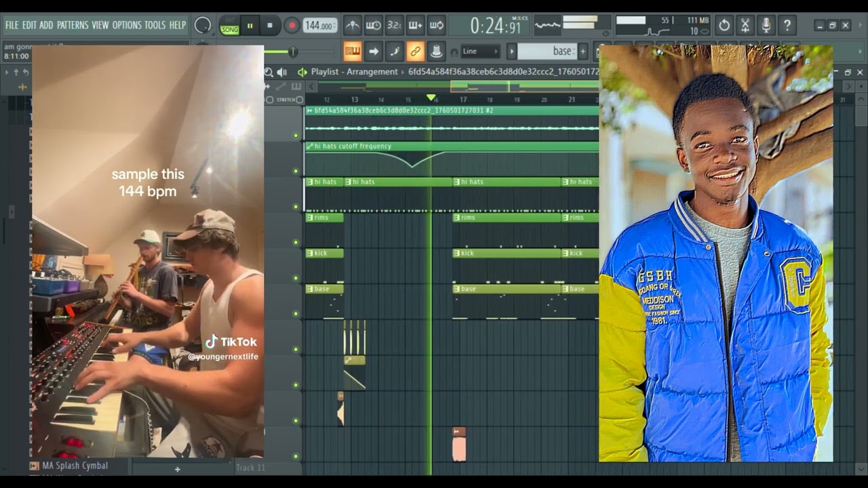The width and height of the screenshot is (868, 488).
Task: Click the green playhead marker on timeline
Action: (x=431, y=98)
